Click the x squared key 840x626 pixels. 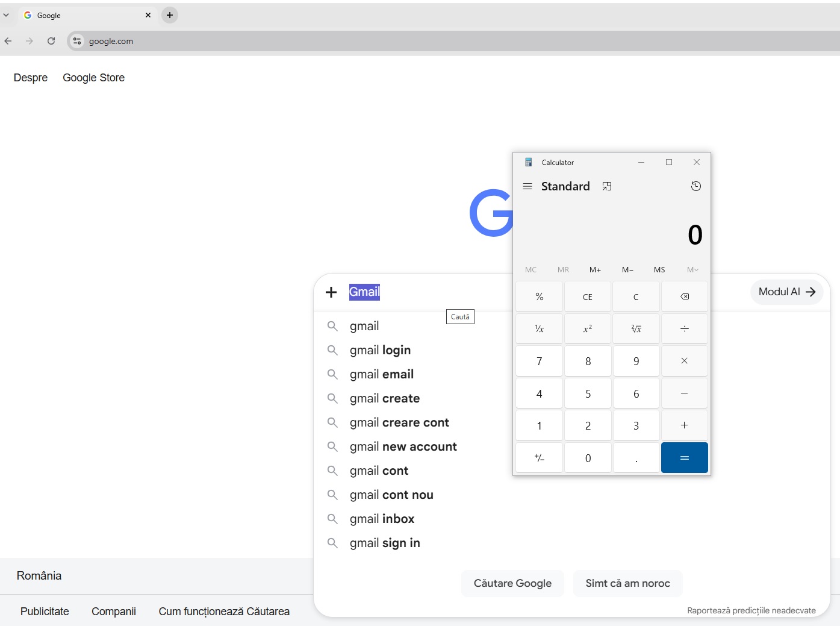point(588,328)
